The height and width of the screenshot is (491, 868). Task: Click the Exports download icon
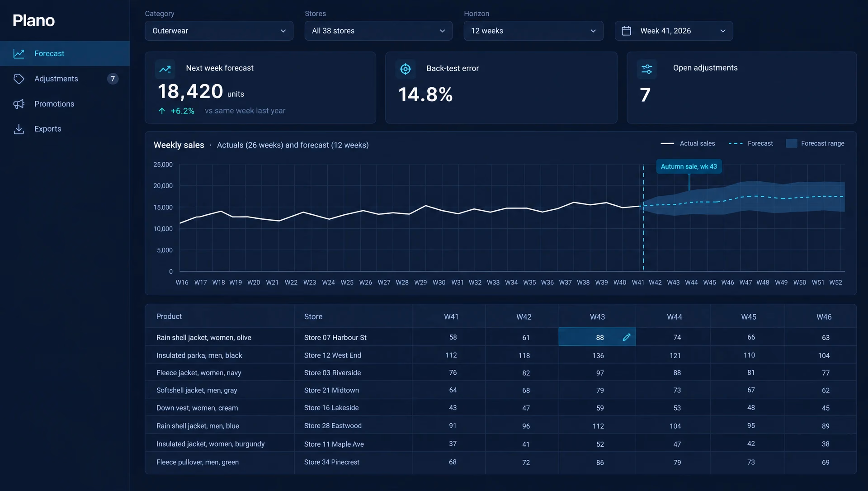19,129
